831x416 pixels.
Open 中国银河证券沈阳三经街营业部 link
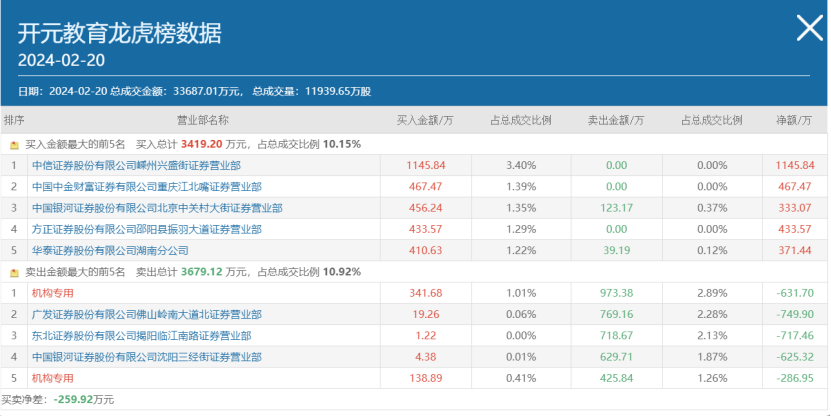[141, 357]
